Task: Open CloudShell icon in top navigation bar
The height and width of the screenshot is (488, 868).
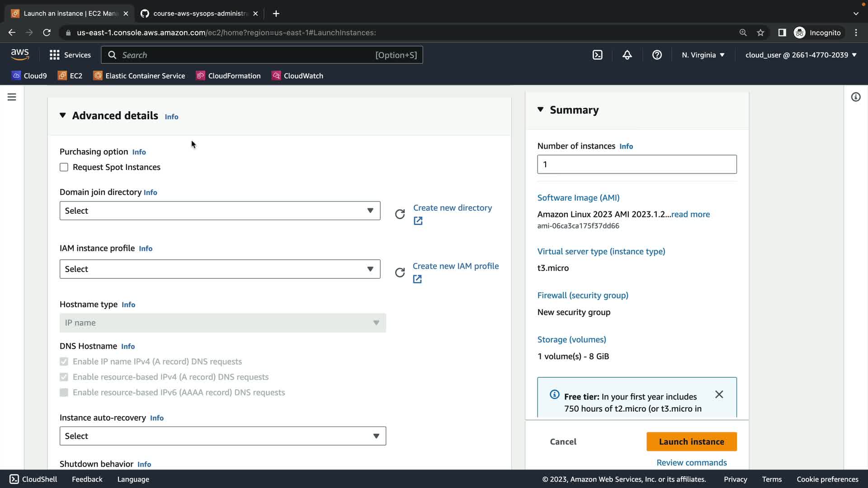Action: (597, 55)
